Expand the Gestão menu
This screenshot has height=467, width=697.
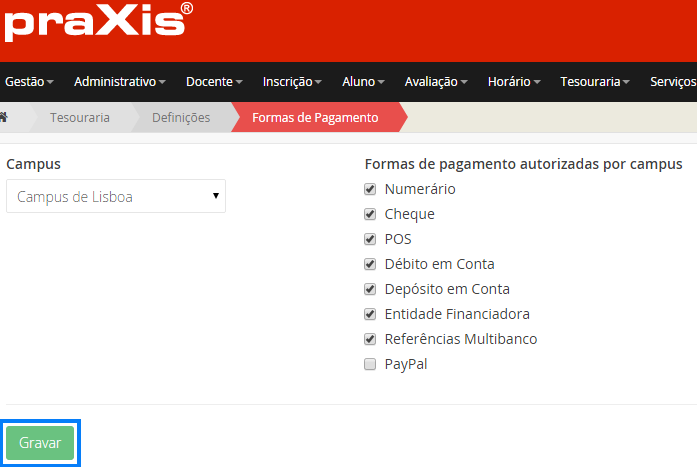click(x=28, y=81)
